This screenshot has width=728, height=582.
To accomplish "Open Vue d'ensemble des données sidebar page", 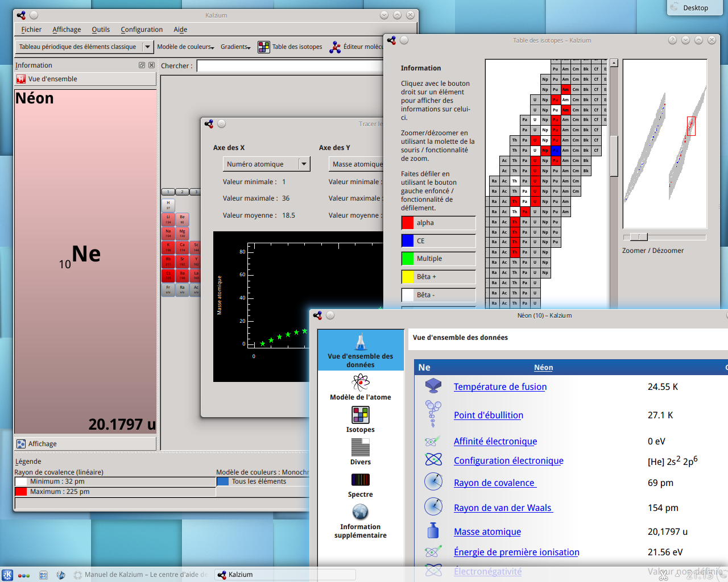I will [x=361, y=350].
